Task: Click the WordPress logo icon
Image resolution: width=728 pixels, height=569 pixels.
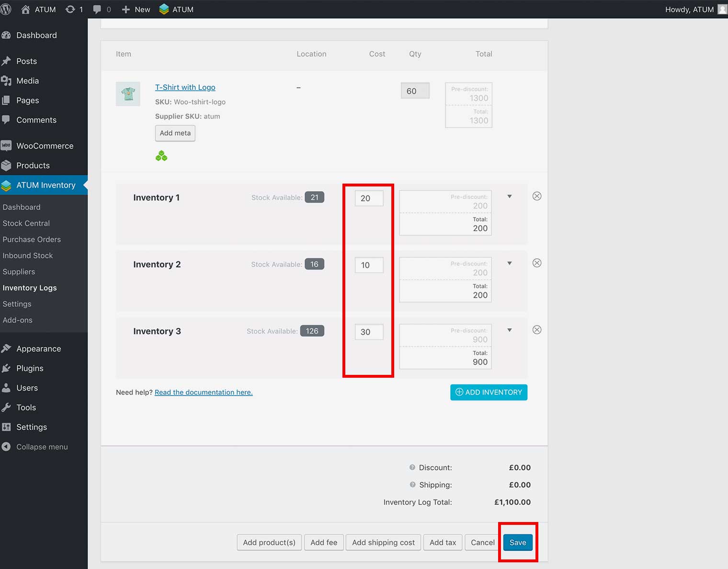Action: click(x=6, y=9)
